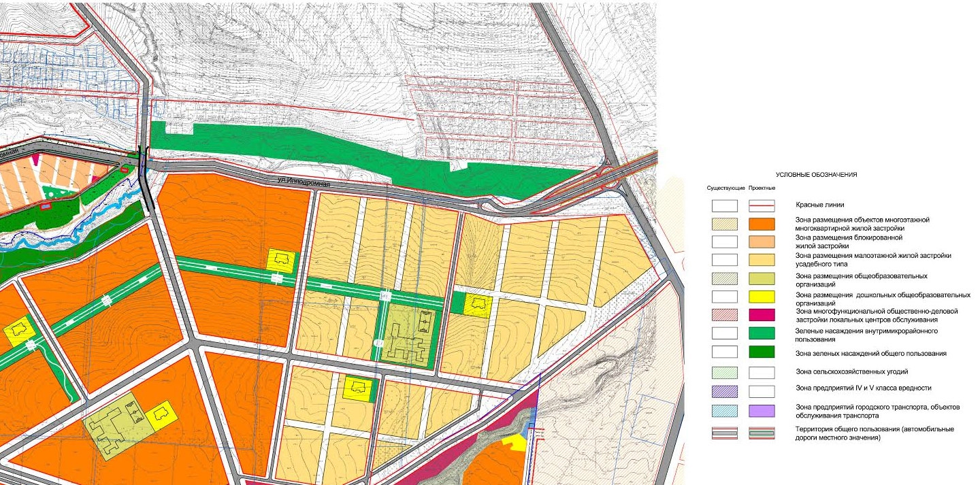Click the projected red lines legend symbol
Viewport: 980px width, 485px height.
(762, 205)
